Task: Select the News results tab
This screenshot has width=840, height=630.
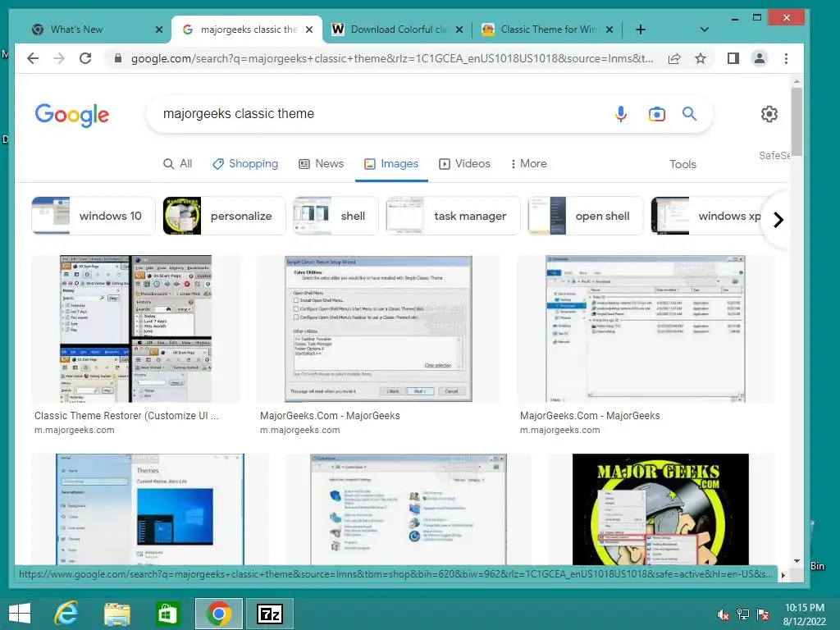Action: (321, 163)
